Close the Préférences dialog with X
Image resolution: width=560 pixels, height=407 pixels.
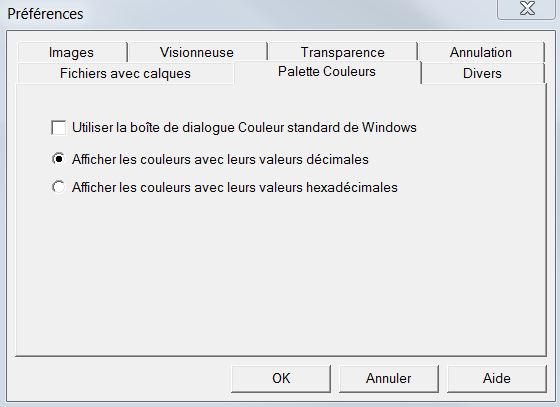tap(527, 9)
